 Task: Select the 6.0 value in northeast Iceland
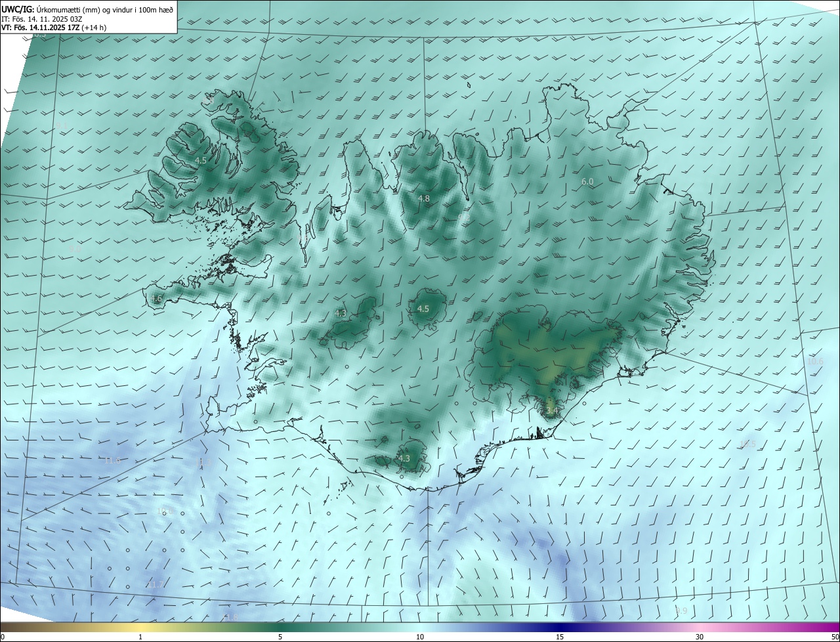pos(587,181)
